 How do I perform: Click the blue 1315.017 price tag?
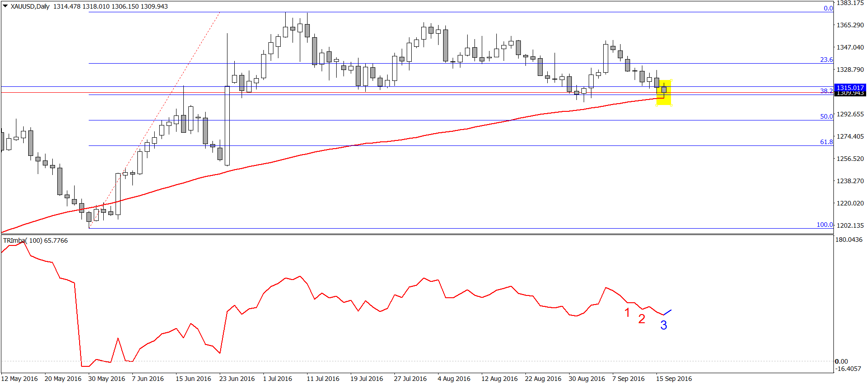tap(850, 88)
